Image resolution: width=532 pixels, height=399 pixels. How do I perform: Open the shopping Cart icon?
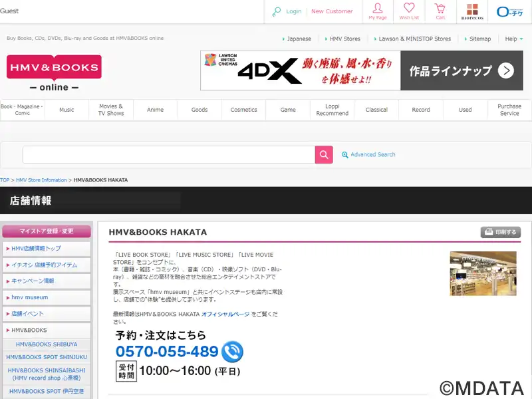[x=440, y=8]
